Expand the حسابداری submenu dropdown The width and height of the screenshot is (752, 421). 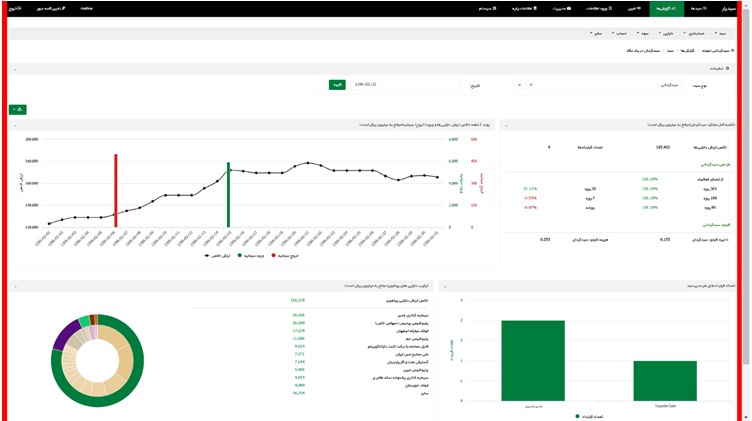[694, 34]
